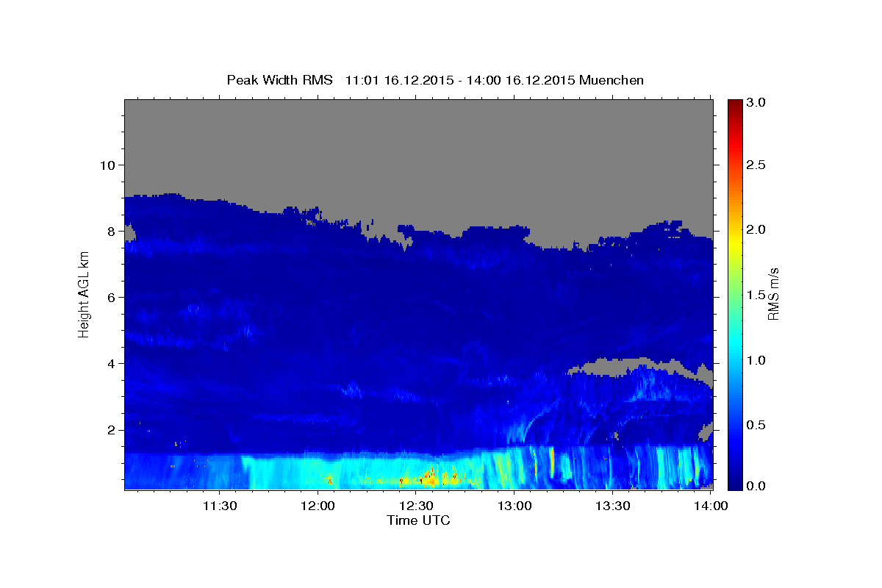The image size is (882, 588).
Task: Click the height tick label 10
Action: coord(110,165)
